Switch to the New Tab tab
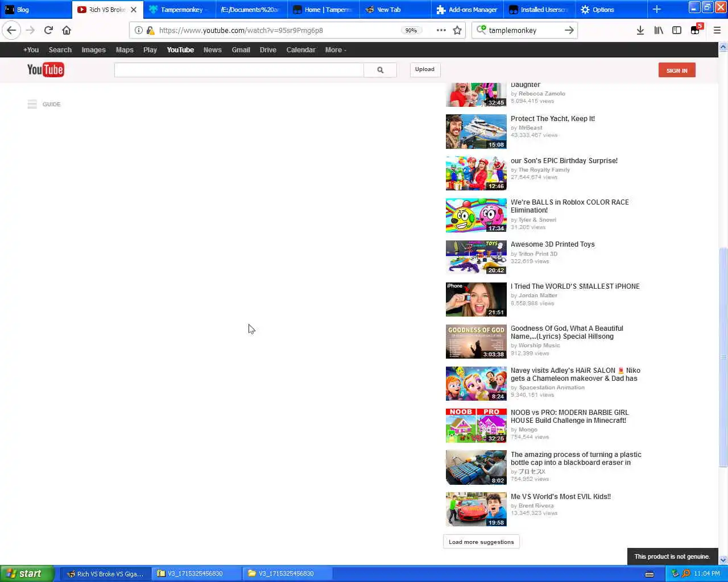Image resolution: width=728 pixels, height=582 pixels. (395, 10)
